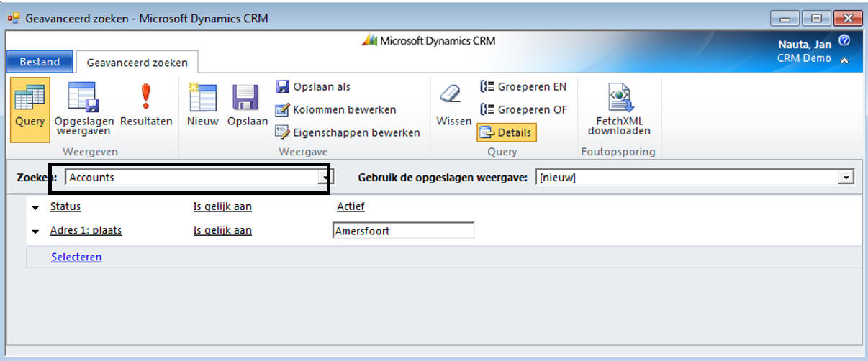Apply Groeperen OF grouping

[523, 109]
